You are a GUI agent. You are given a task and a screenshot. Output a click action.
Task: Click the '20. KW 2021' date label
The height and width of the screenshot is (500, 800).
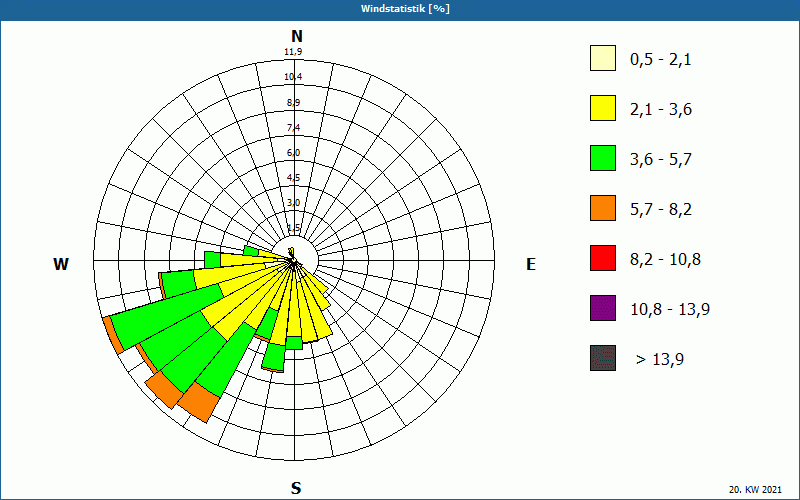[755, 490]
